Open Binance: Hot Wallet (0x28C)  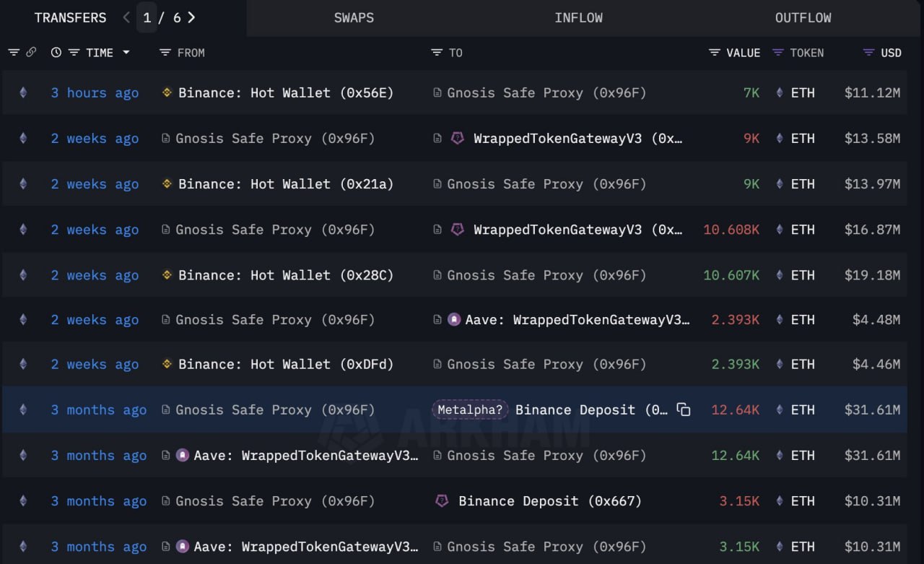(286, 275)
